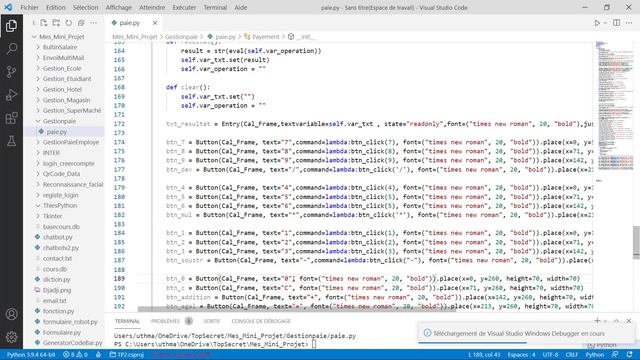Close the paie.py editor tab
Screen dimensions: 640x360
(x=155, y=23)
